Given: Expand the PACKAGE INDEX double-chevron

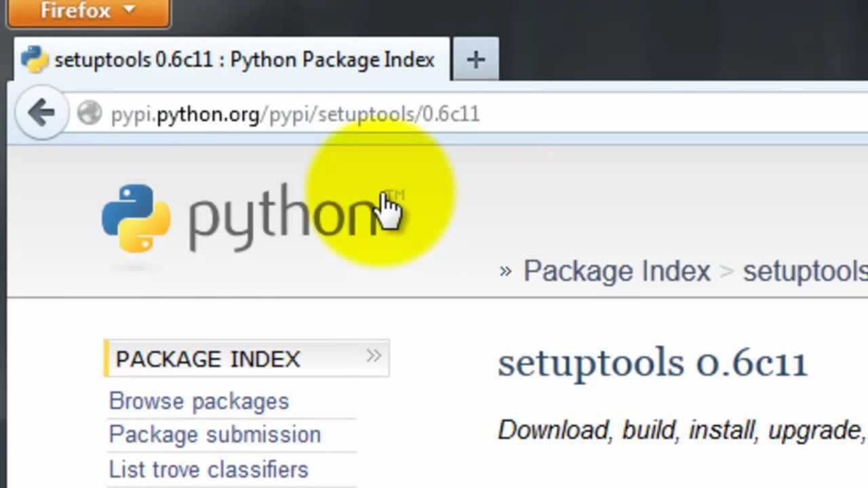Looking at the screenshot, I should [x=374, y=357].
